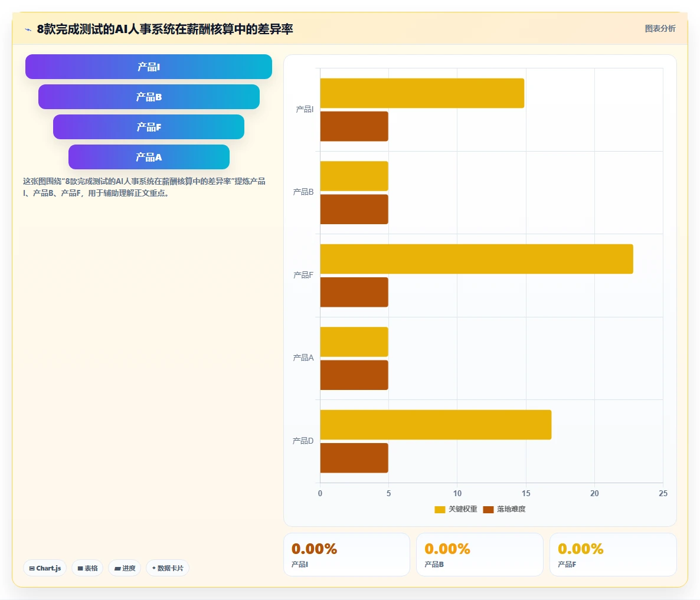Click the x-axis tick label 10
Viewport: 700px width, 600px height.
click(457, 493)
